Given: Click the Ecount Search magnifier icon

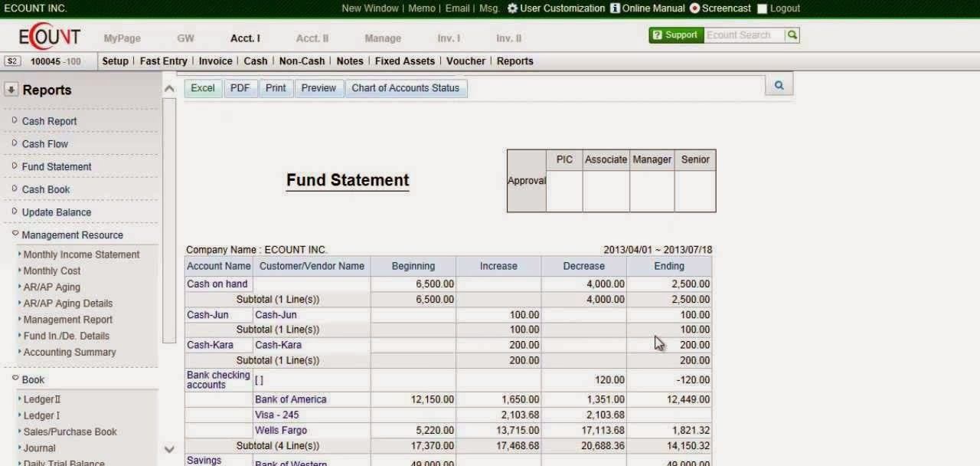Looking at the screenshot, I should (792, 34).
